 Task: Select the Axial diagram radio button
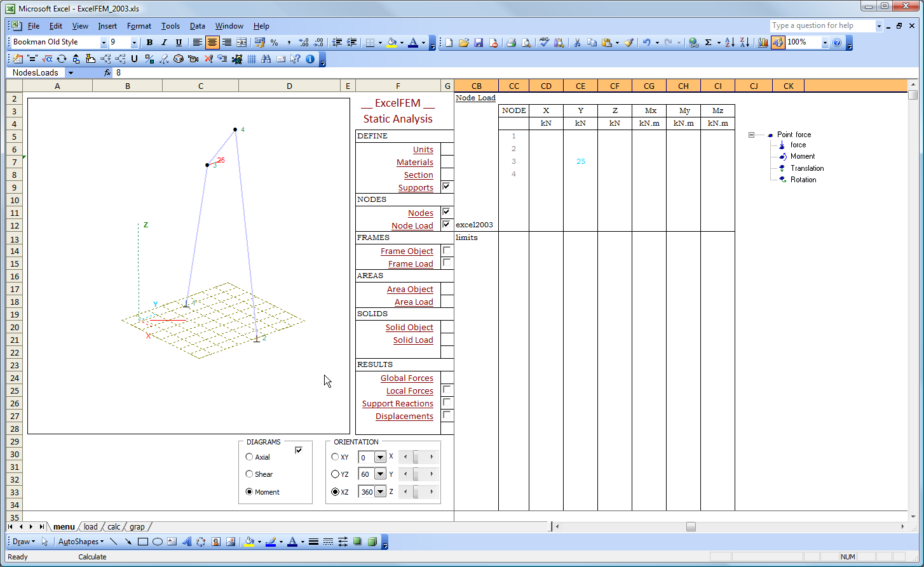[249, 457]
